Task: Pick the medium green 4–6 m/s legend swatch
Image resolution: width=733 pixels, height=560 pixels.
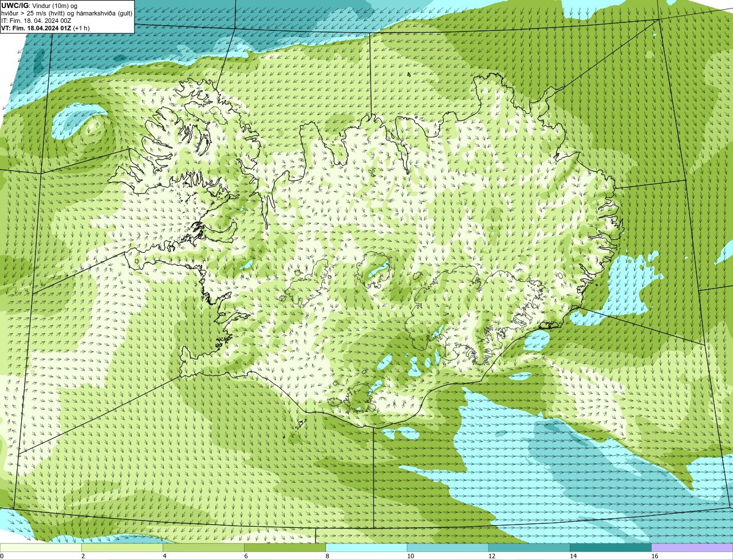Action: click(x=203, y=548)
